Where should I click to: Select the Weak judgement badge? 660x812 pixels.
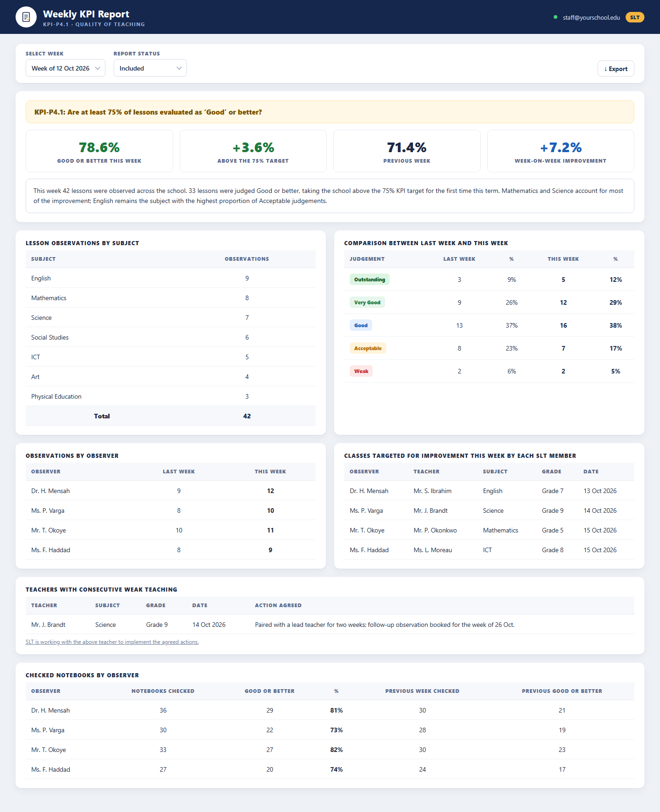point(361,371)
